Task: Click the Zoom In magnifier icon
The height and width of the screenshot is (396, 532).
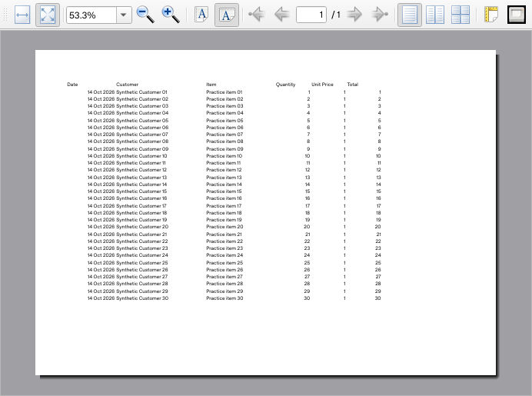Action: 171,15
